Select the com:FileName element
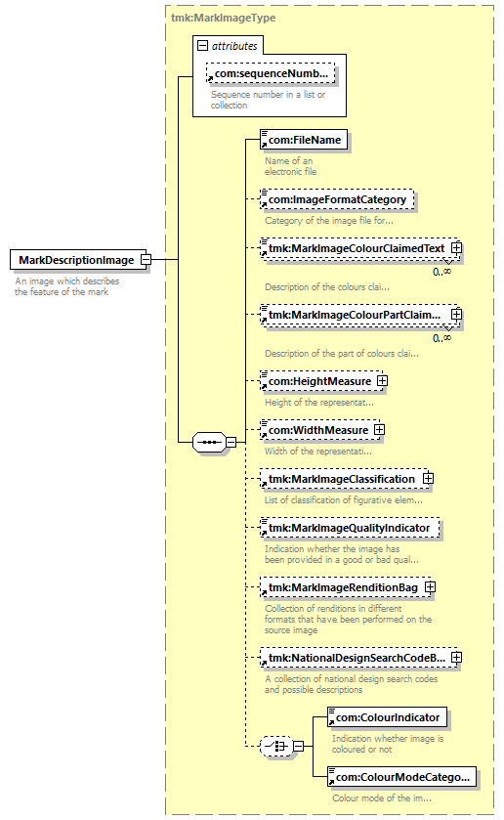The height and width of the screenshot is (820, 504). [304, 140]
